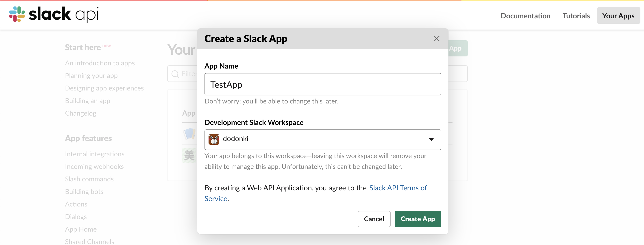Click the Slash commands sidebar link
644x245 pixels.
tap(89, 178)
